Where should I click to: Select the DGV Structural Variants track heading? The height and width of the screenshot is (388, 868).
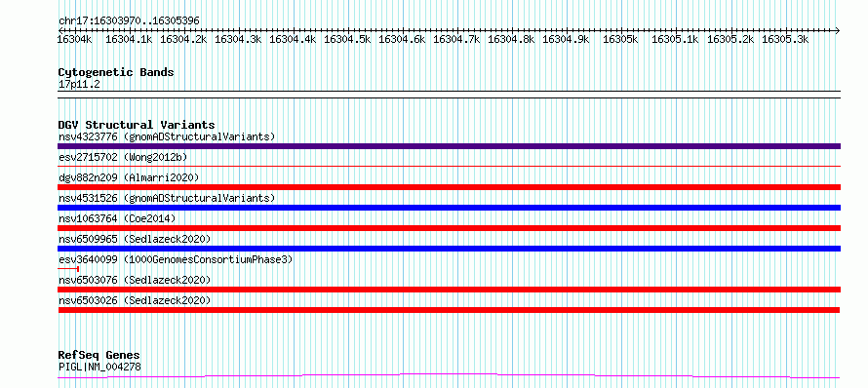click(137, 125)
